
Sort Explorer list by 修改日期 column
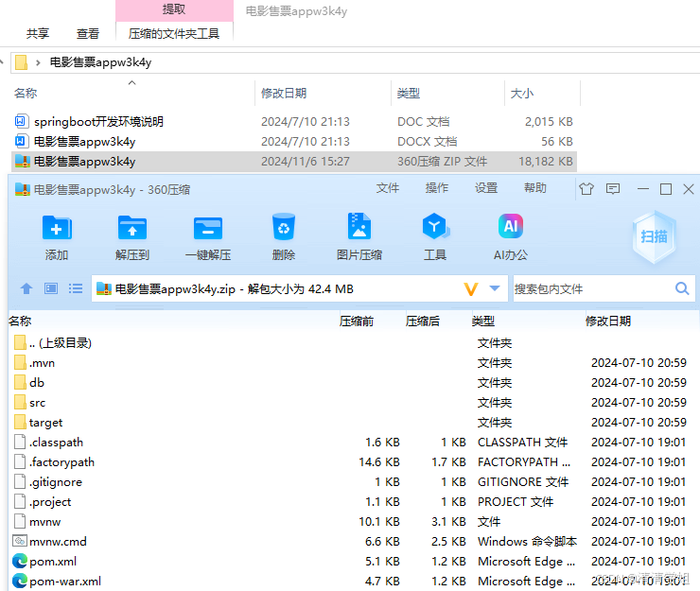click(x=284, y=94)
